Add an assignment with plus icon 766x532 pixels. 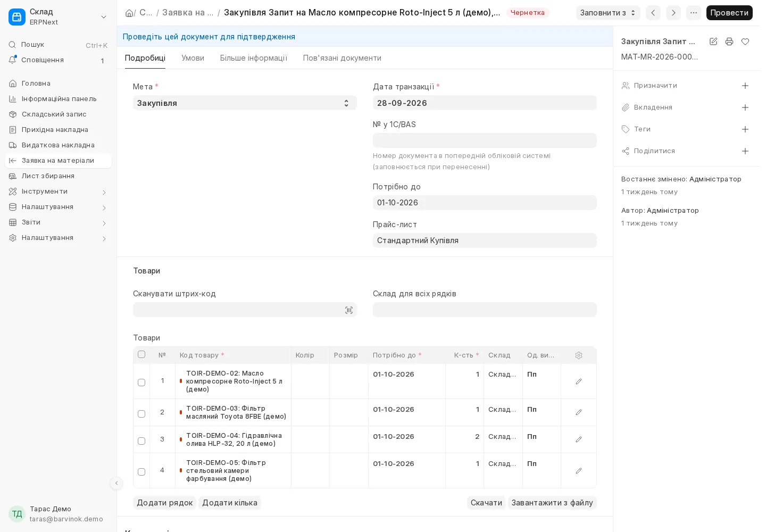tap(745, 86)
